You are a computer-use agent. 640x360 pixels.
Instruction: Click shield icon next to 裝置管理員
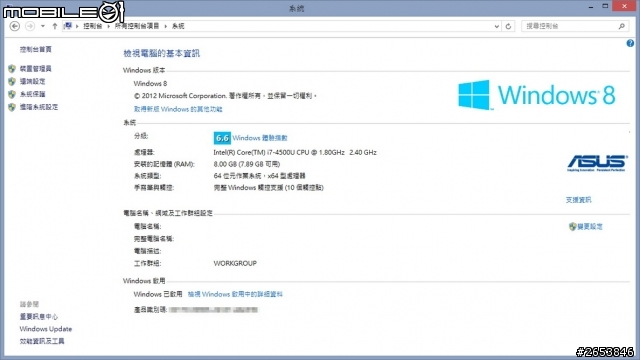(x=12, y=69)
